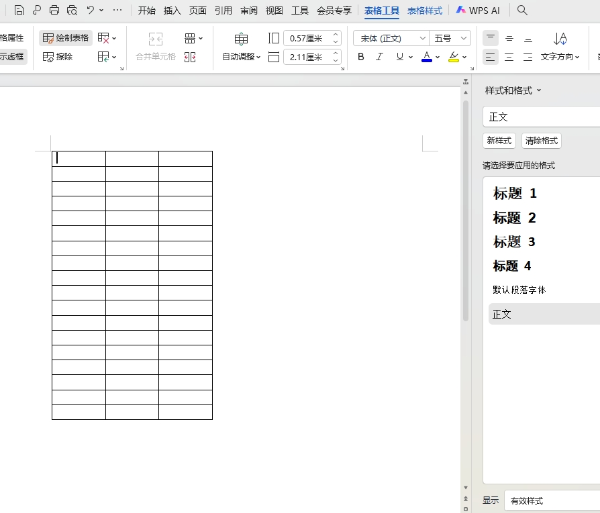This screenshot has width=600, height=513.
Task: Align text left in cell
Action: 491,57
